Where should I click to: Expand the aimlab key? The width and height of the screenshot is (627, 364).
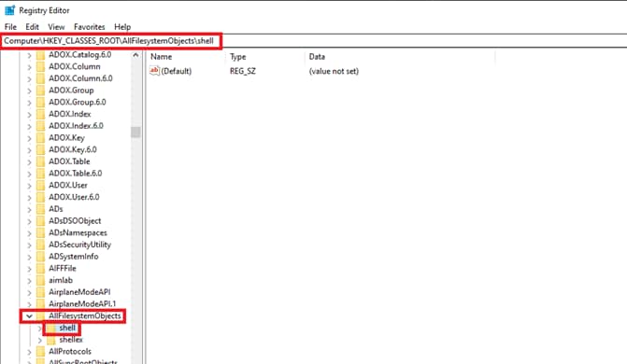click(x=29, y=281)
